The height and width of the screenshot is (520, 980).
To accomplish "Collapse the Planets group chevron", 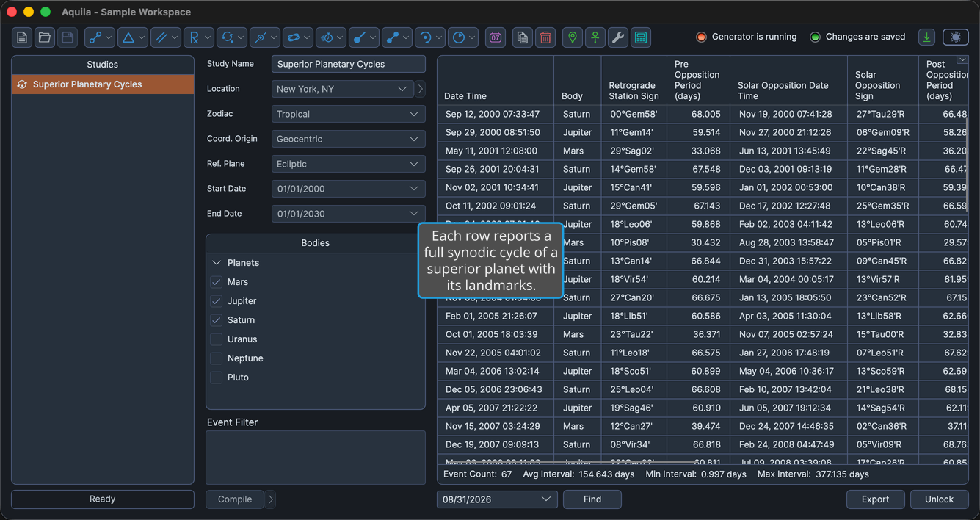I will tap(217, 263).
